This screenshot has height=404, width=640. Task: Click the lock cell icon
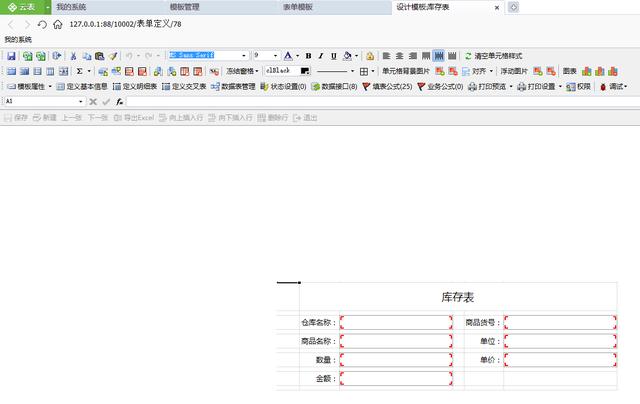[x=370, y=56]
